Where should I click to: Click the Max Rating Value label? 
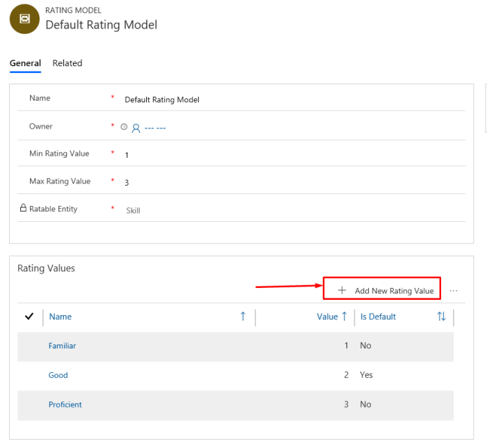pos(60,181)
